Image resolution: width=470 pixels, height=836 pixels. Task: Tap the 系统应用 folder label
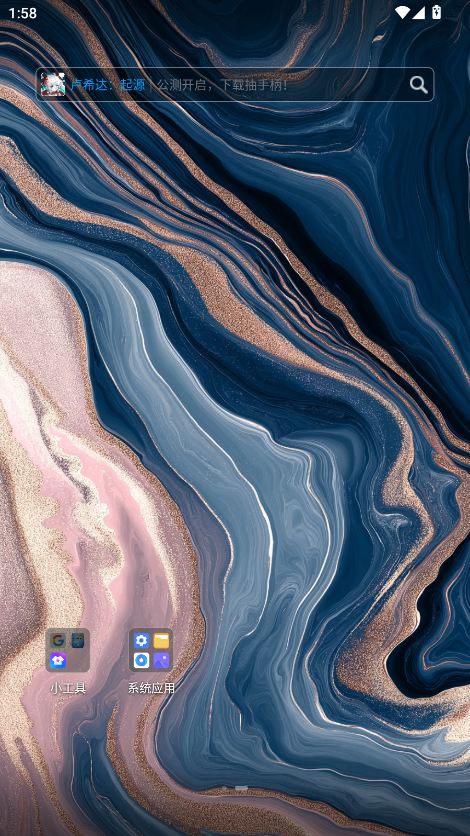pyautogui.click(x=151, y=688)
